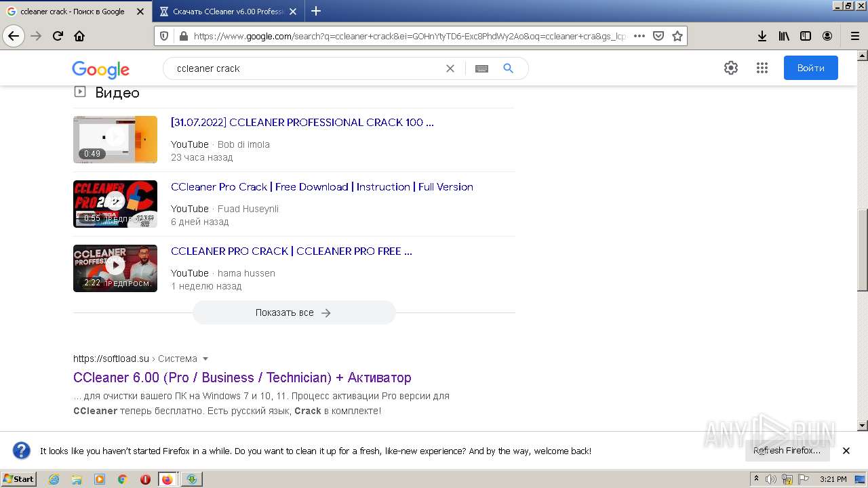This screenshot has width=868, height=488.
Task: Open the volume tray icon
Action: tap(770, 479)
